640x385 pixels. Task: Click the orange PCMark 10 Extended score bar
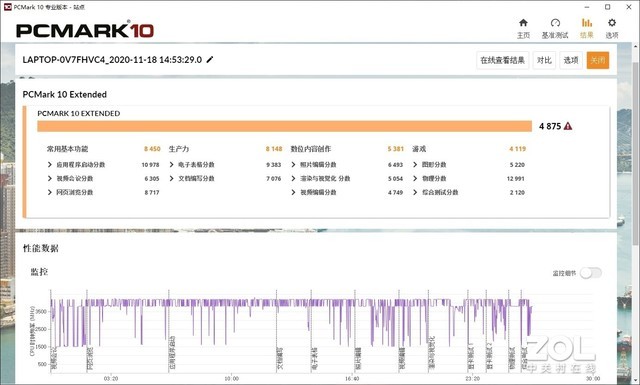284,126
